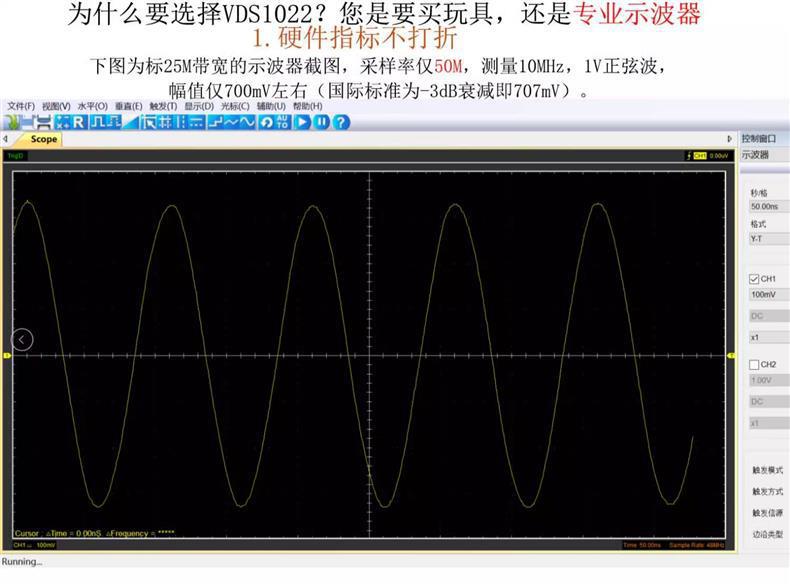Image resolution: width=790 pixels, height=586 pixels.
Task: Open the CH1 x1 probe dropdown
Action: pos(769,337)
